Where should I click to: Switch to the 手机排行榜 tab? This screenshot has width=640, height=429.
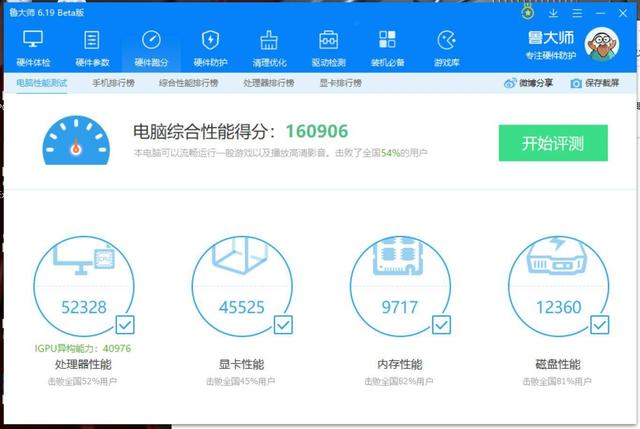pyautogui.click(x=113, y=83)
